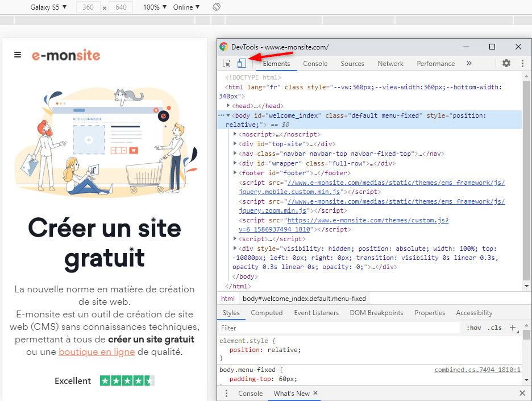Click the Trustpilot star rating
This screenshot has height=401, width=532.
[127, 381]
